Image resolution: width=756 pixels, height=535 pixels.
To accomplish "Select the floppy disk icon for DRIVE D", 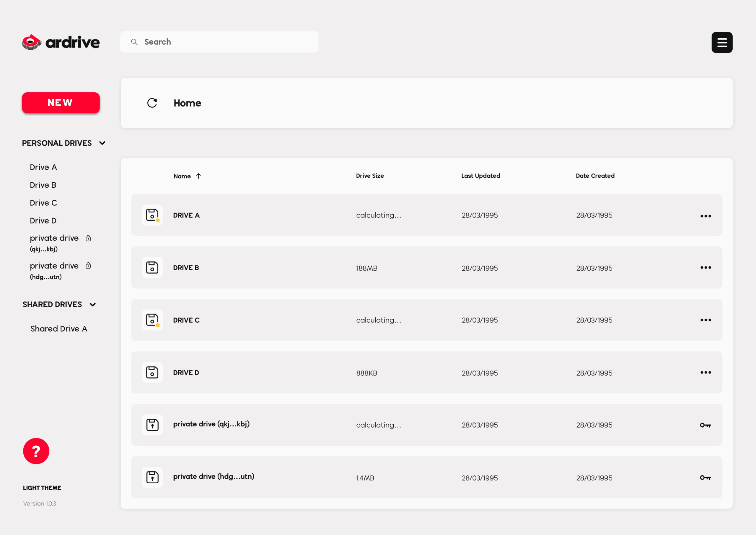I will 152,372.
